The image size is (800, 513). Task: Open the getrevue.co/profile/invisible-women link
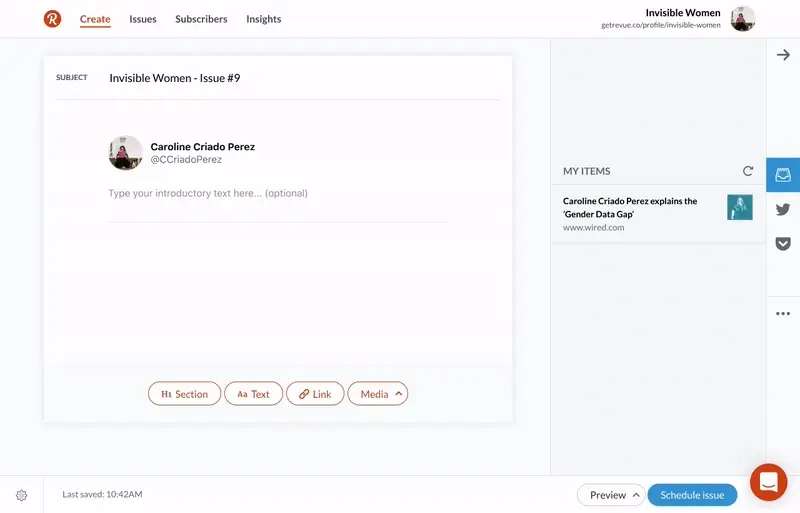click(661, 25)
